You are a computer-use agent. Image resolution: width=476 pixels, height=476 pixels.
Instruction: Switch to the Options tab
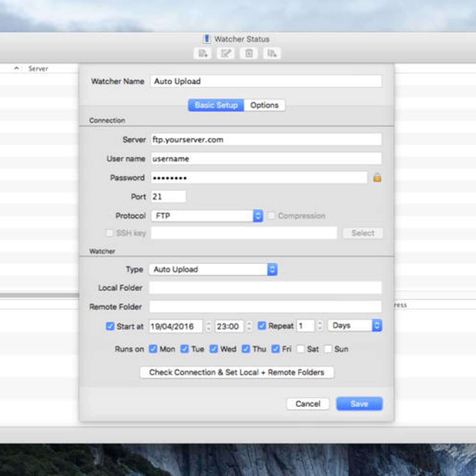[264, 105]
